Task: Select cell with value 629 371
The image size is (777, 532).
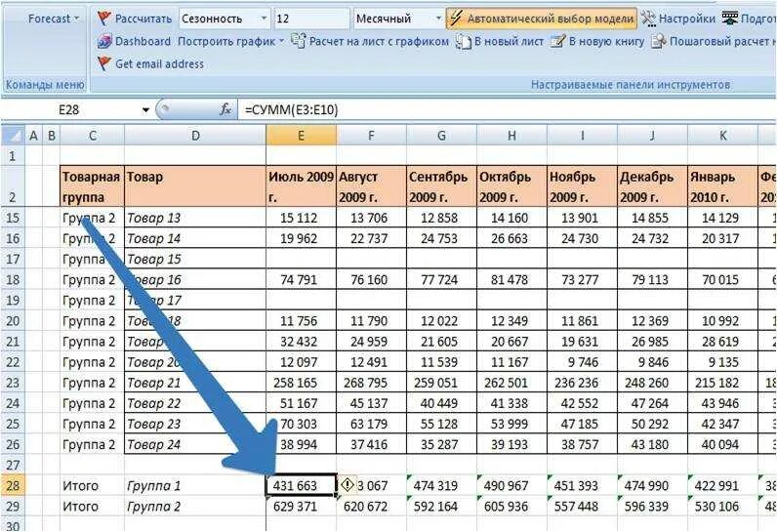Action: 301,507
